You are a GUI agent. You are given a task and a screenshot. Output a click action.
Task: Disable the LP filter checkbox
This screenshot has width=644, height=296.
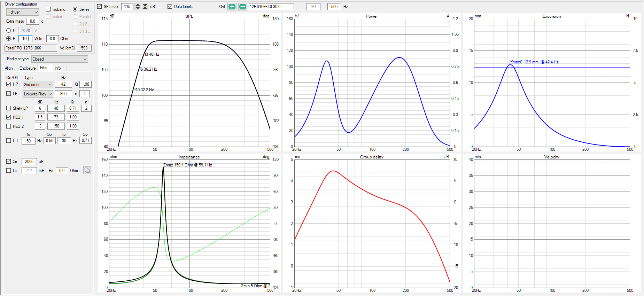(x=9, y=94)
